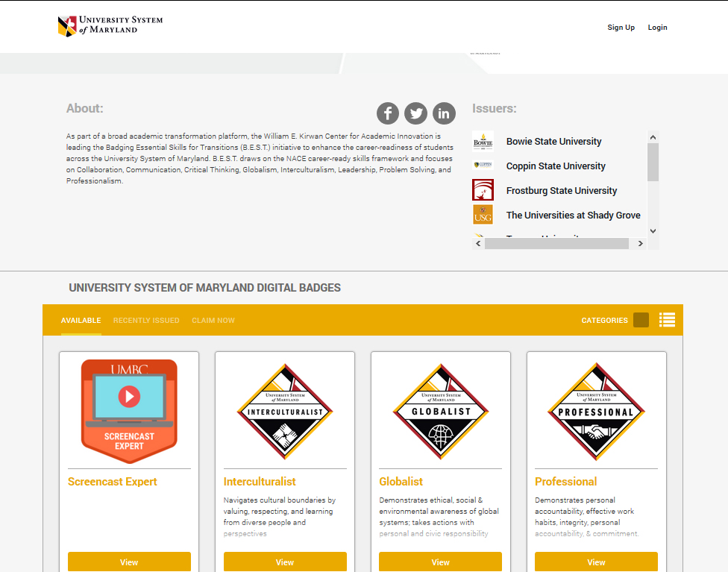Click the Sign Up link

[x=621, y=28]
